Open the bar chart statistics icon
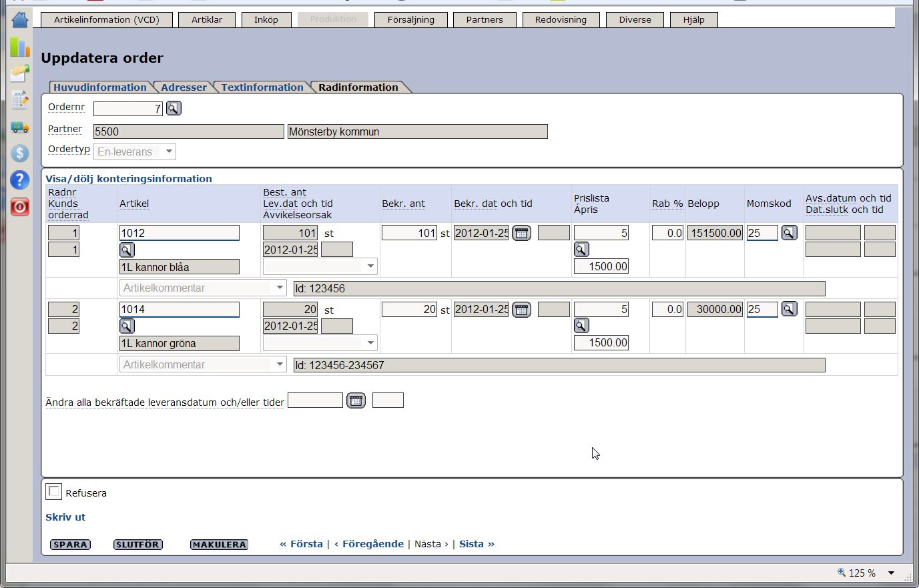919x588 pixels. (x=20, y=47)
